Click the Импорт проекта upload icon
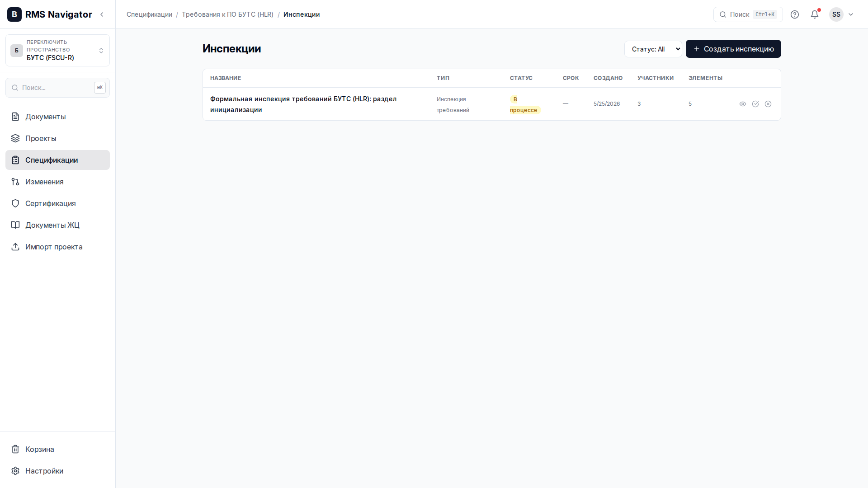 (15, 247)
